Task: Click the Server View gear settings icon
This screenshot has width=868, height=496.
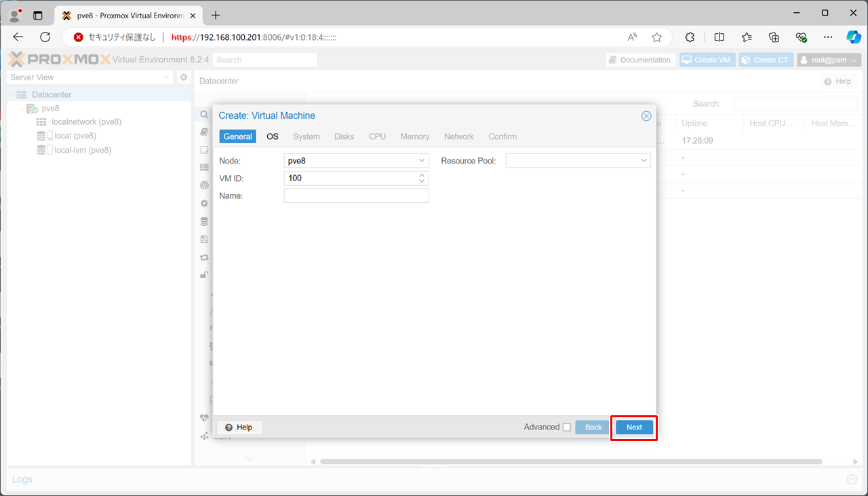Action: pos(183,77)
